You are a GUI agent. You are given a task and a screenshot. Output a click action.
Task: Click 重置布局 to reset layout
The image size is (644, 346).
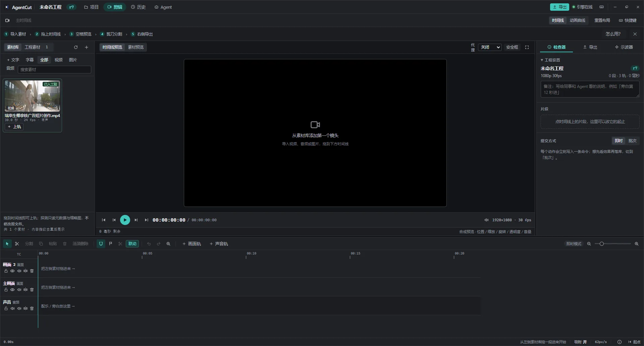coord(602,20)
